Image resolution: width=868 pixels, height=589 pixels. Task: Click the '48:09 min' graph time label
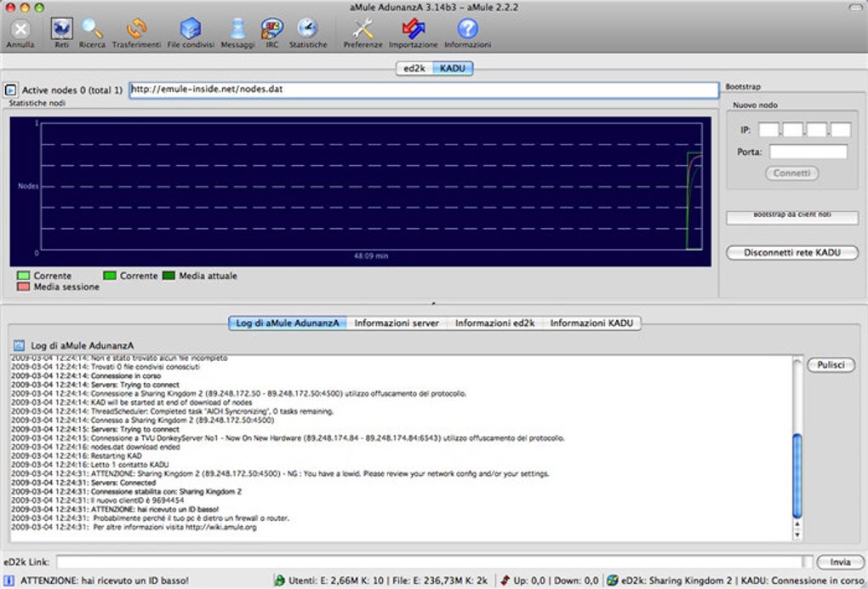371,255
